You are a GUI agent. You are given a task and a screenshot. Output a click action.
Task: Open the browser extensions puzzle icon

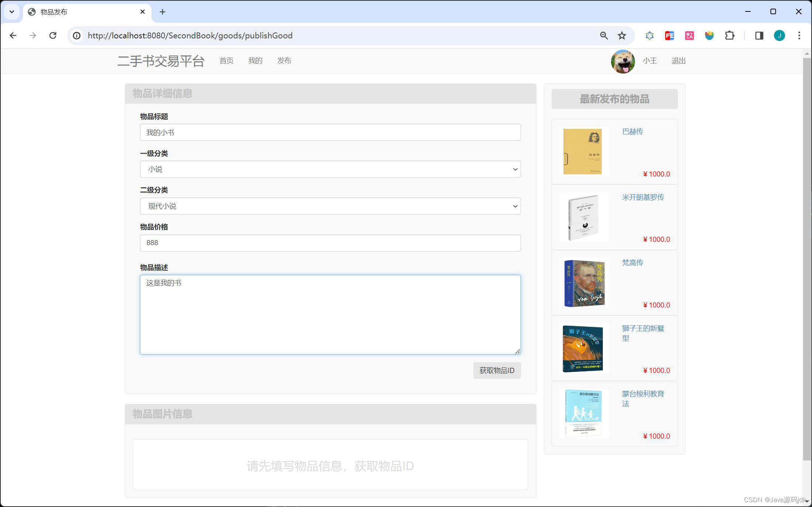730,35
